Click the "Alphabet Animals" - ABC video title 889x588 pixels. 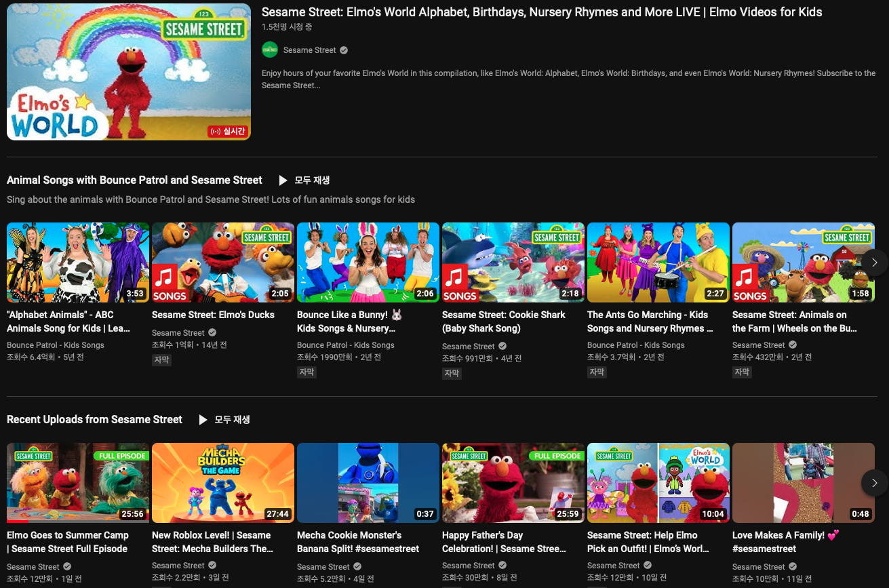click(68, 321)
